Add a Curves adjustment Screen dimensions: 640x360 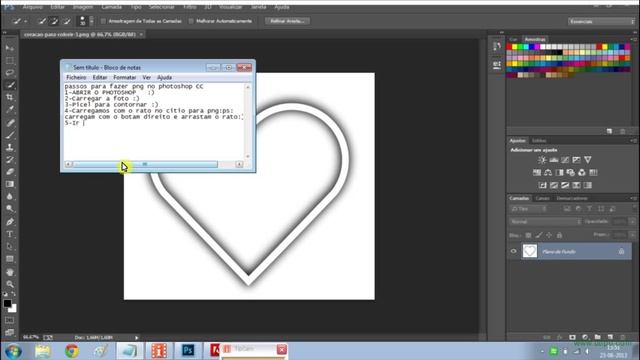(565, 160)
